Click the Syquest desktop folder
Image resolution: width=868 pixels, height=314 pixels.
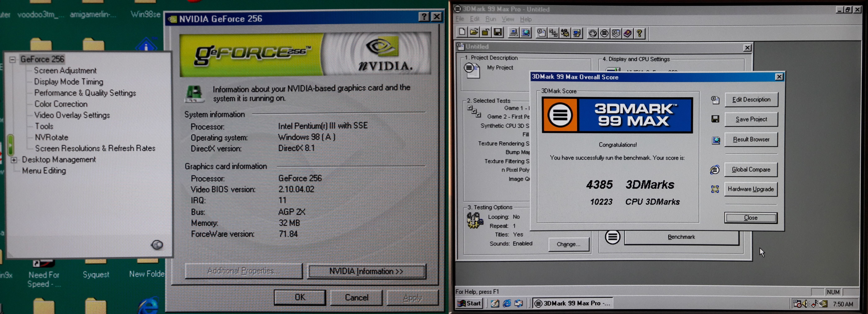(96, 269)
